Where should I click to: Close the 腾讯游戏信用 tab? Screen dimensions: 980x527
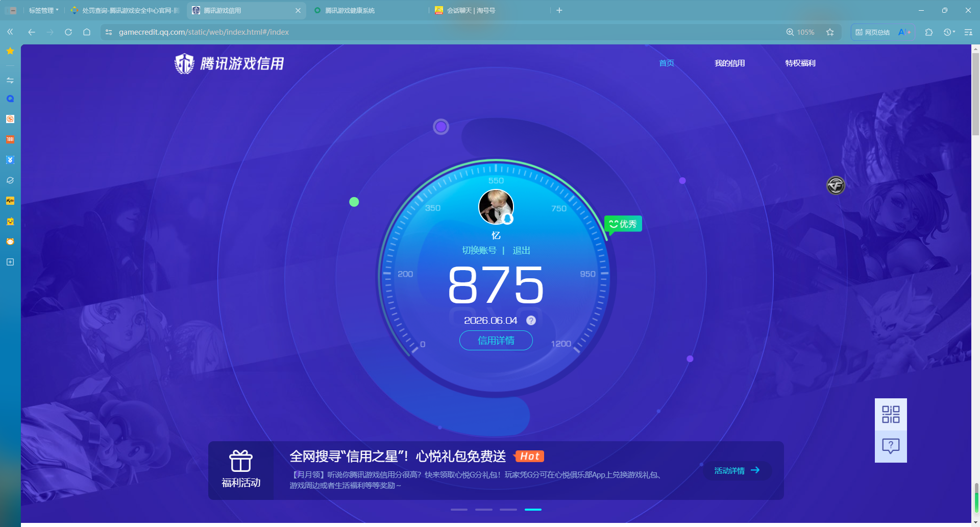[298, 10]
